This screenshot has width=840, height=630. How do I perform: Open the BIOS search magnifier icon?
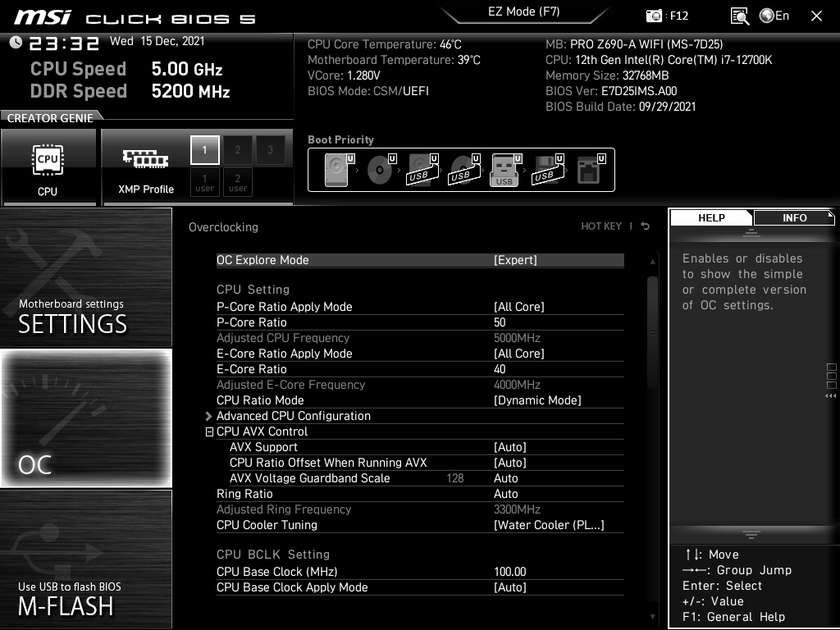[x=739, y=16]
